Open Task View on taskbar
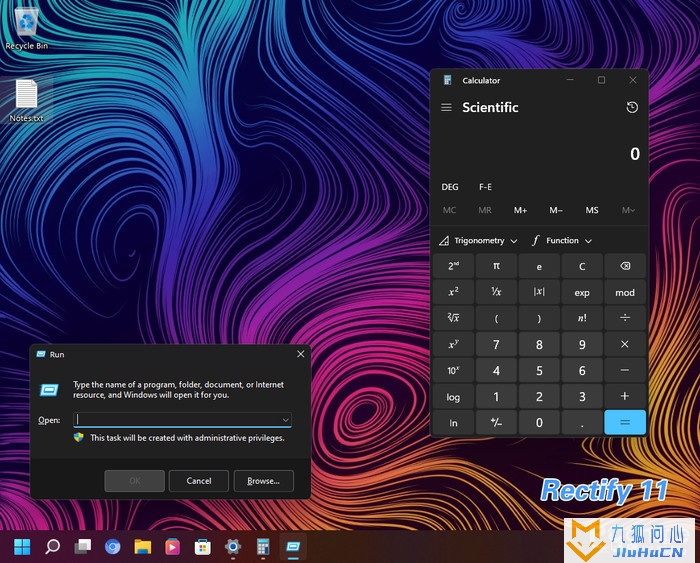700x563 pixels. (x=83, y=546)
